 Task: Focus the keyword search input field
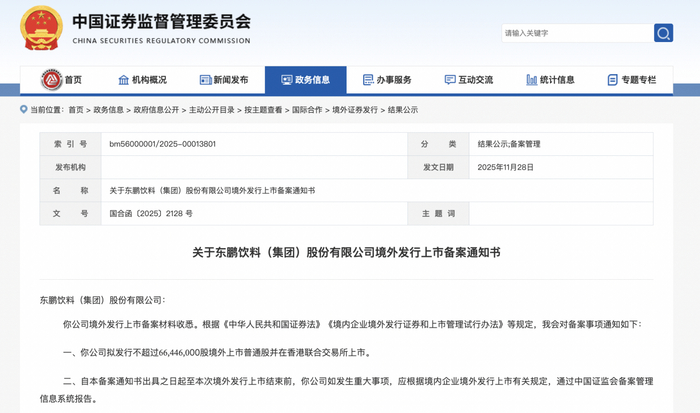[x=578, y=33]
